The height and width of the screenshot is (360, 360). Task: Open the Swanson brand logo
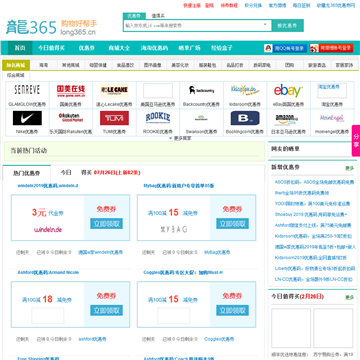(x=201, y=118)
